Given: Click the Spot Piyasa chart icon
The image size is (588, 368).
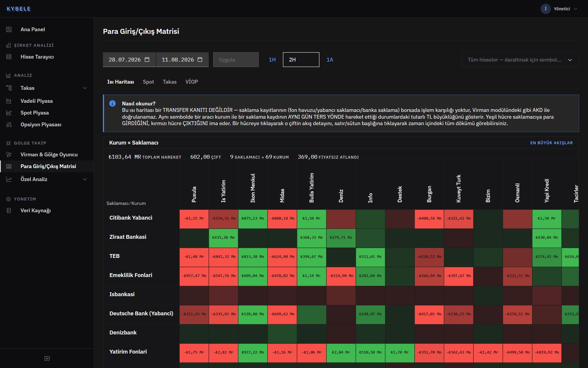Looking at the screenshot, I should click(9, 113).
